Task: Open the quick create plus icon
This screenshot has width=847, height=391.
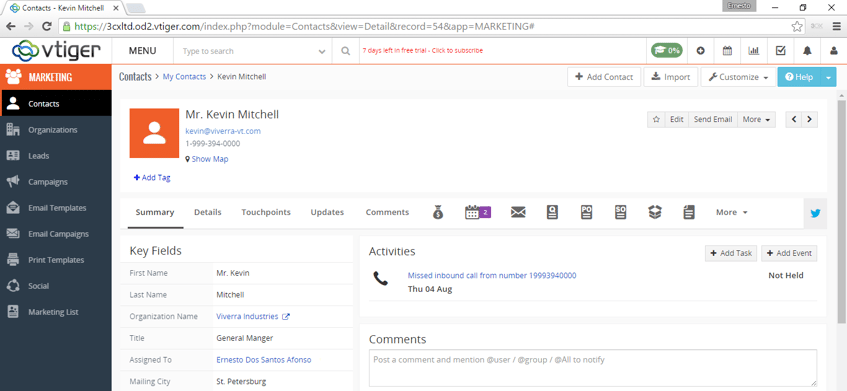Action: tap(701, 51)
